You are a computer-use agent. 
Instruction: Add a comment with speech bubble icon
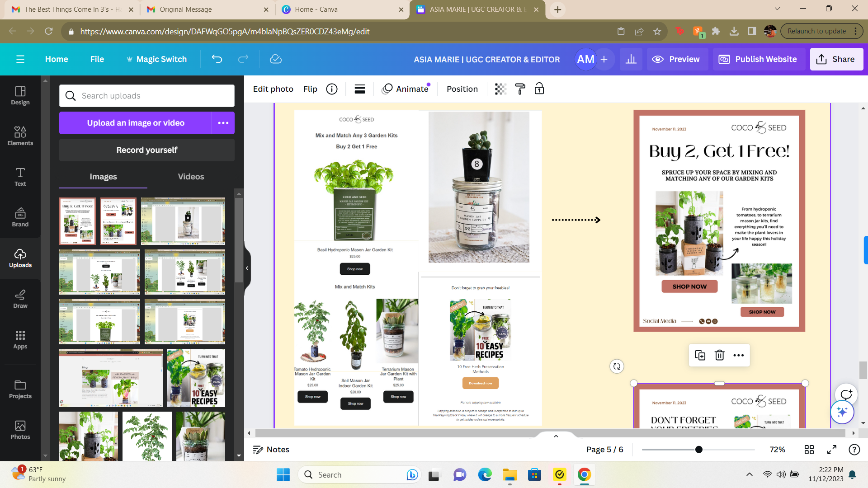point(846,394)
